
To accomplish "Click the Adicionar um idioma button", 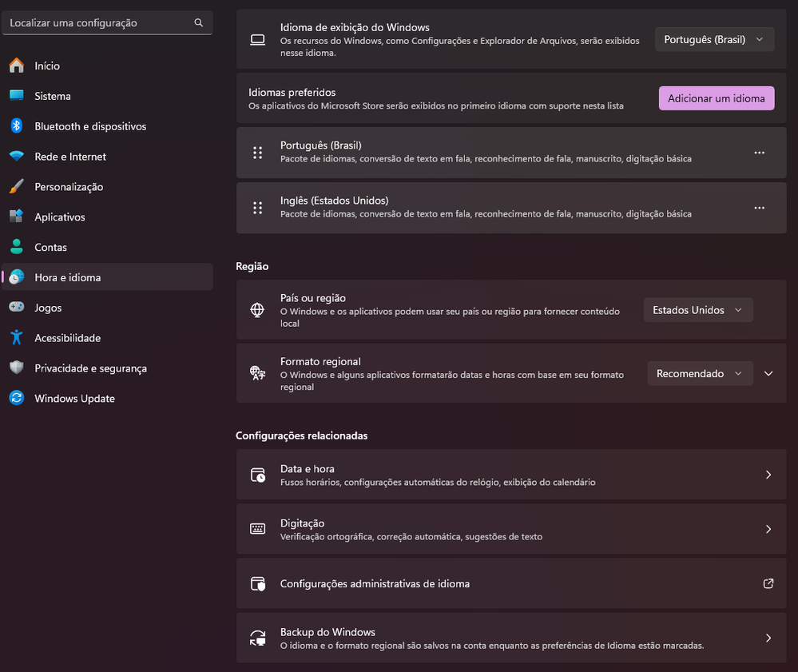I will [717, 98].
